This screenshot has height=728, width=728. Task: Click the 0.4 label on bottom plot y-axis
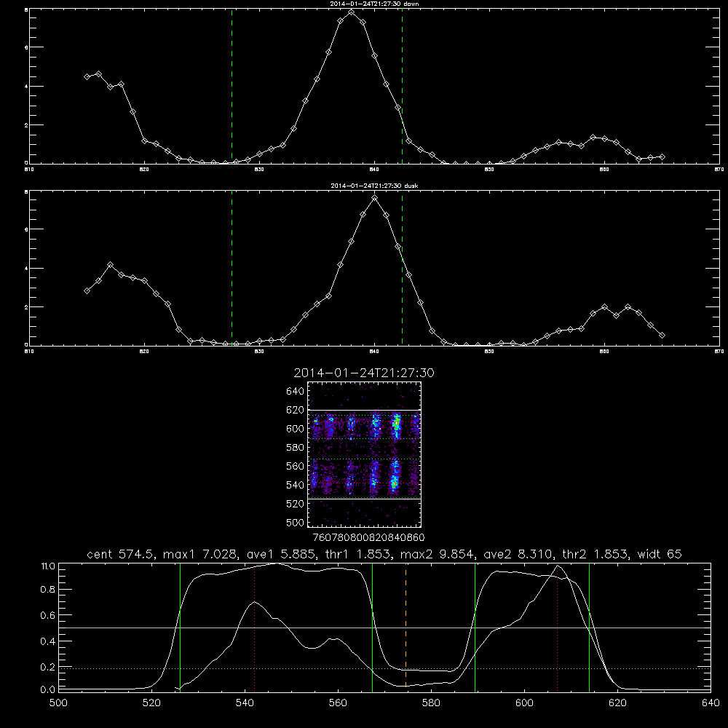(48, 641)
